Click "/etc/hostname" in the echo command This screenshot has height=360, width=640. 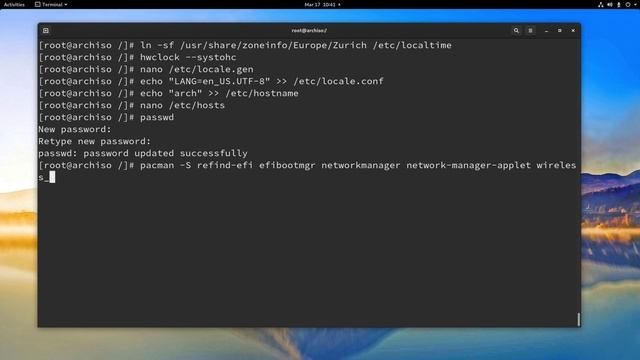click(262, 93)
